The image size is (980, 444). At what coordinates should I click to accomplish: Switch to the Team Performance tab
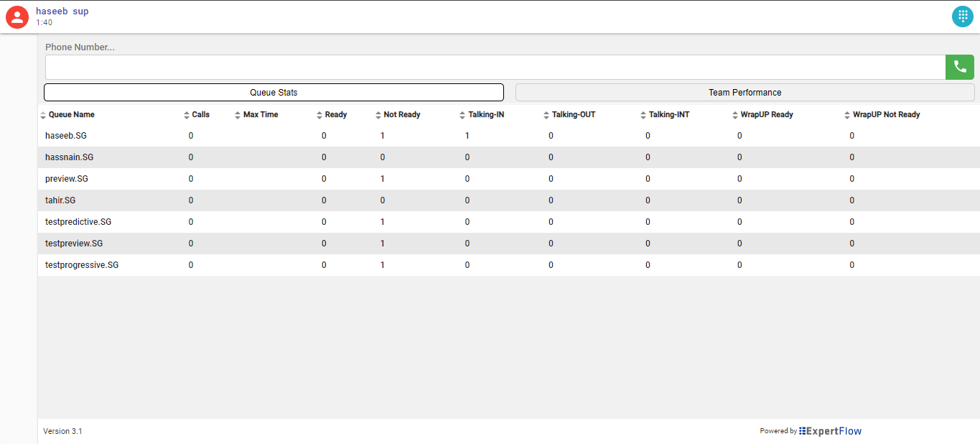(x=745, y=93)
